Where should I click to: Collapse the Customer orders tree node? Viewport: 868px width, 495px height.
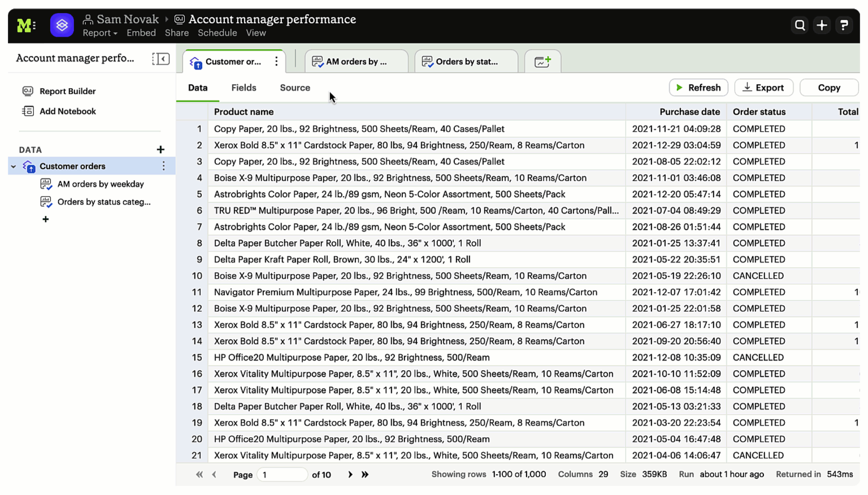coord(14,167)
